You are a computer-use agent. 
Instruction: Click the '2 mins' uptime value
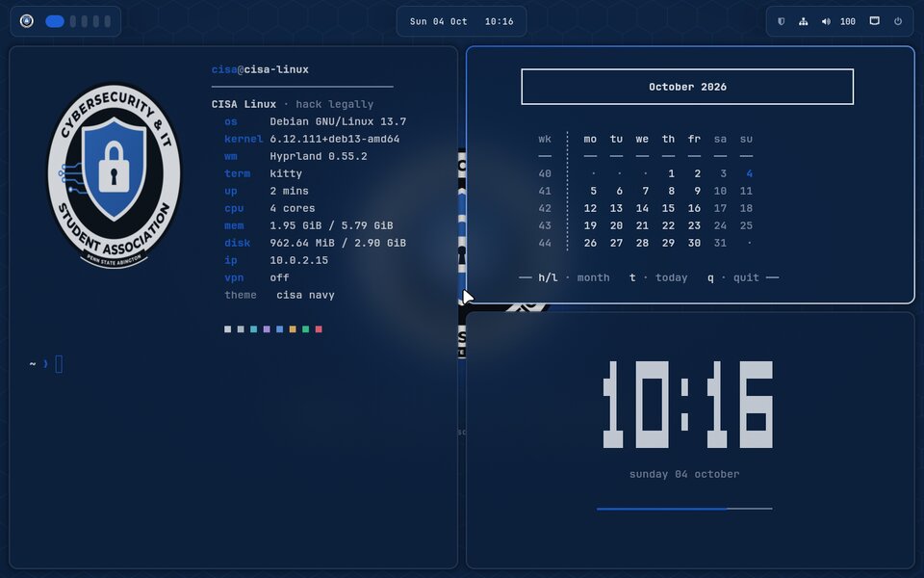289,191
